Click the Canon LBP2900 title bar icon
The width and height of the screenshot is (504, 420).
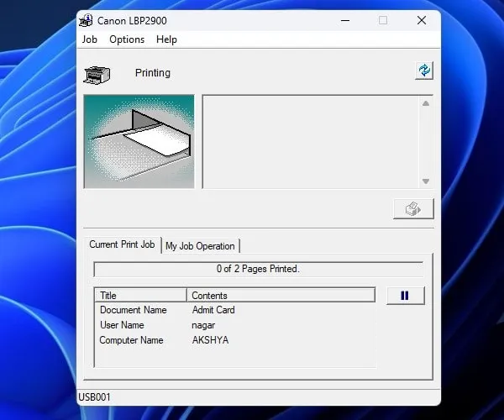pyautogui.click(x=86, y=20)
